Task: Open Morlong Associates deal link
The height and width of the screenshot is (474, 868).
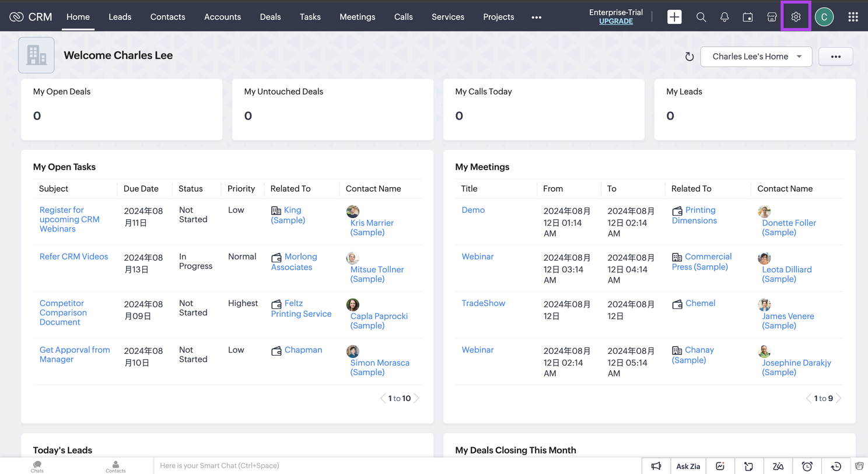Action: tap(294, 262)
